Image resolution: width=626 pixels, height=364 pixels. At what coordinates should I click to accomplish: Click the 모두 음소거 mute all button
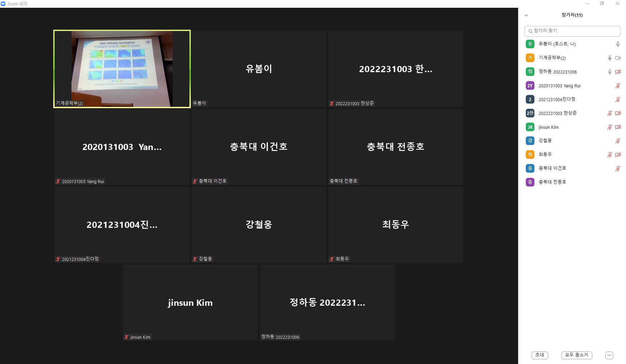[576, 355]
